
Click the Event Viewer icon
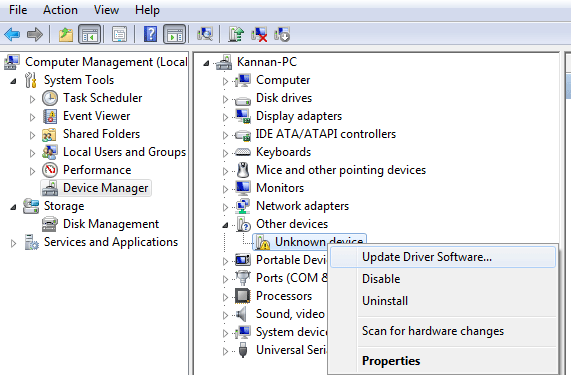50,116
